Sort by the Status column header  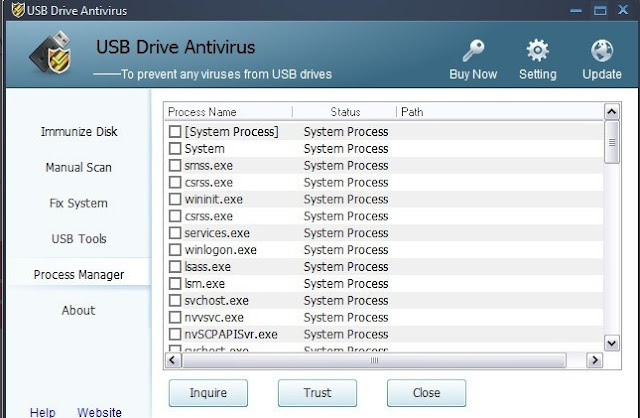click(x=345, y=112)
